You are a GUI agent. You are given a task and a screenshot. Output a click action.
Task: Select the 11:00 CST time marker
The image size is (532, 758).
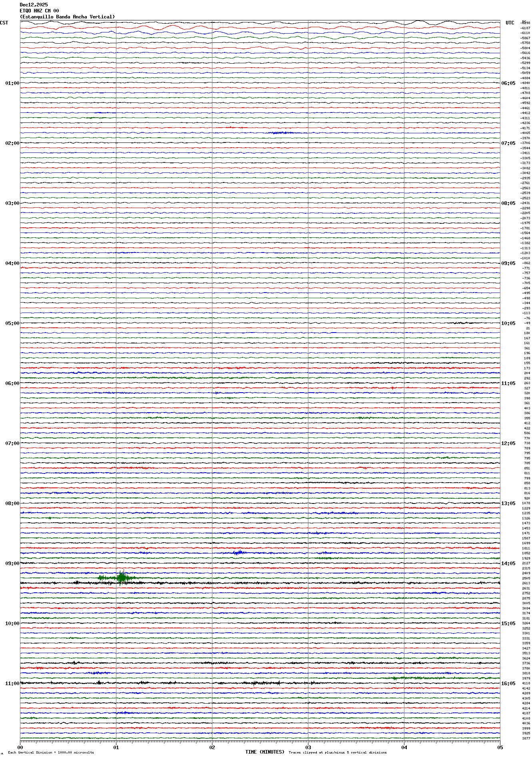[12, 684]
